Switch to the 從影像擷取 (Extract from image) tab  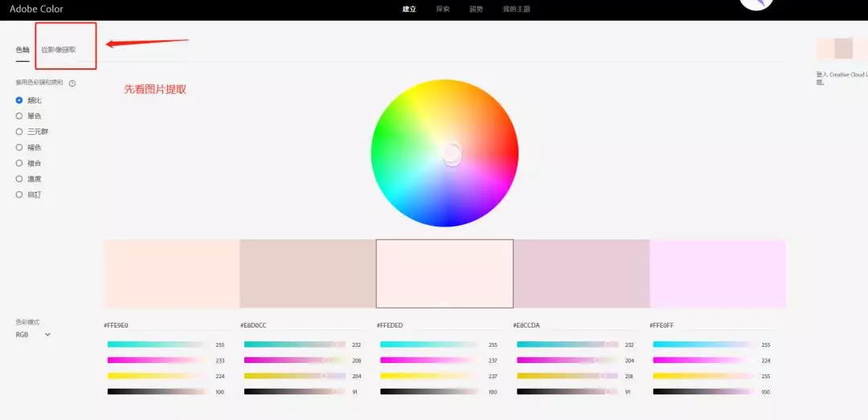(x=59, y=50)
